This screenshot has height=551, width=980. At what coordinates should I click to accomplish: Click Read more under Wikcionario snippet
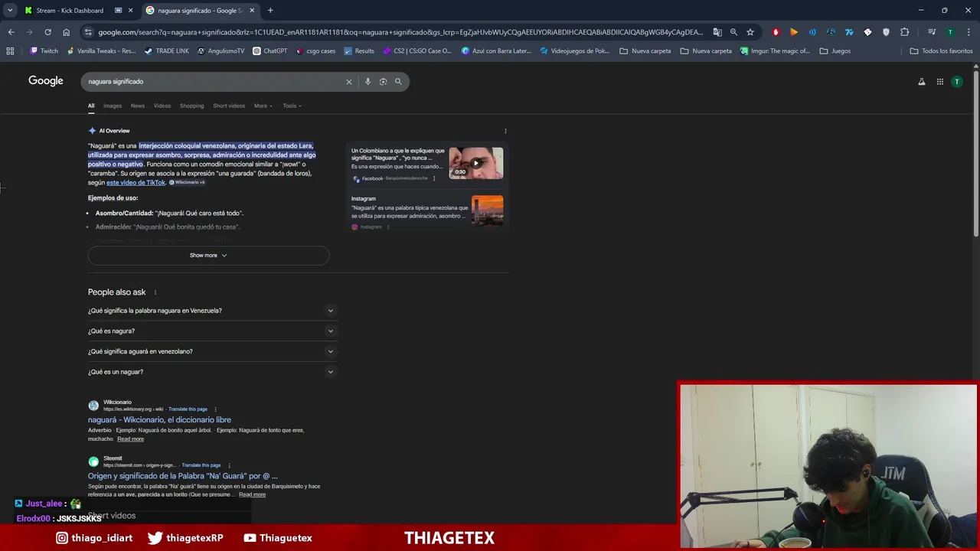pyautogui.click(x=130, y=439)
